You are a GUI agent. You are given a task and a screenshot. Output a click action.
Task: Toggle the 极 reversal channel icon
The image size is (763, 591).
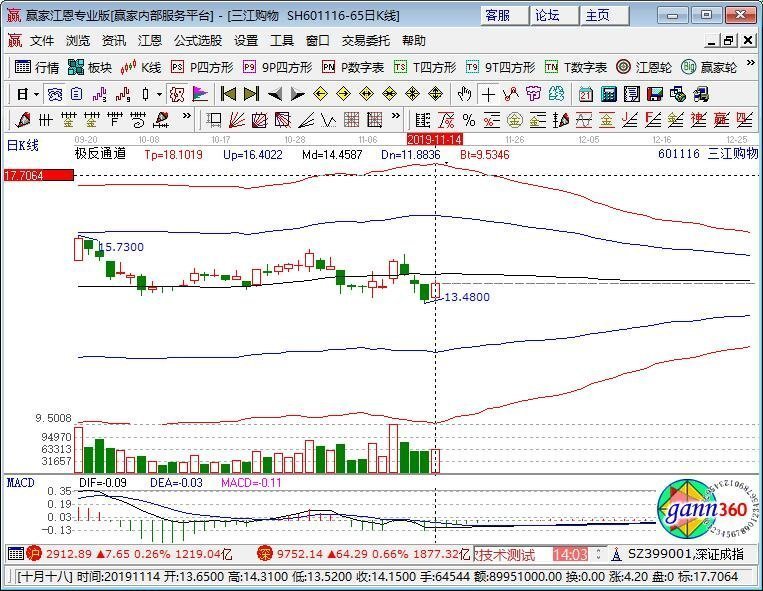(177, 94)
